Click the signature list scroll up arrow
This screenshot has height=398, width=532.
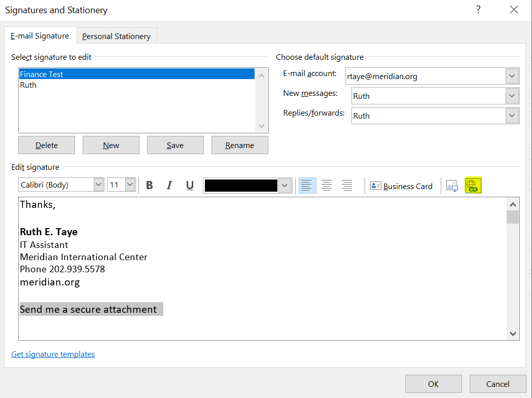point(261,76)
